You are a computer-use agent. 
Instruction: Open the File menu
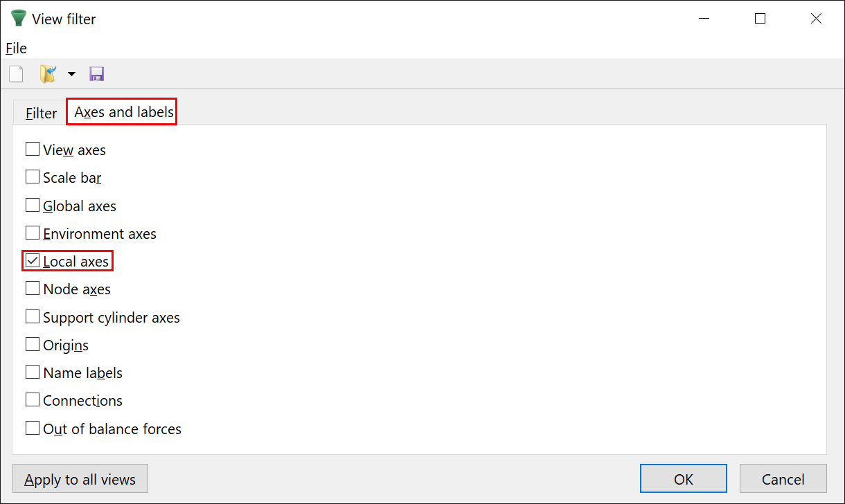coord(16,48)
